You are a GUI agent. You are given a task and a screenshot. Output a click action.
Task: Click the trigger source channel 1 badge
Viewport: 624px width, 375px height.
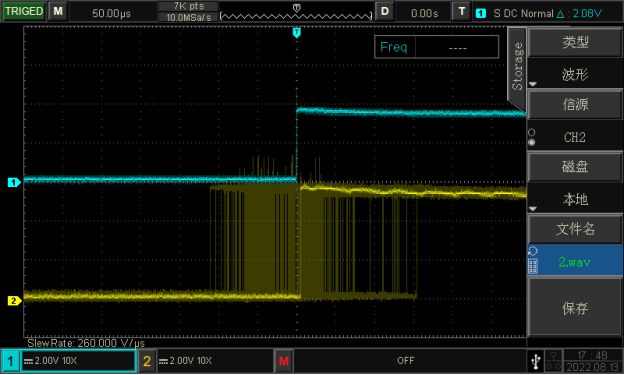pyautogui.click(x=481, y=13)
